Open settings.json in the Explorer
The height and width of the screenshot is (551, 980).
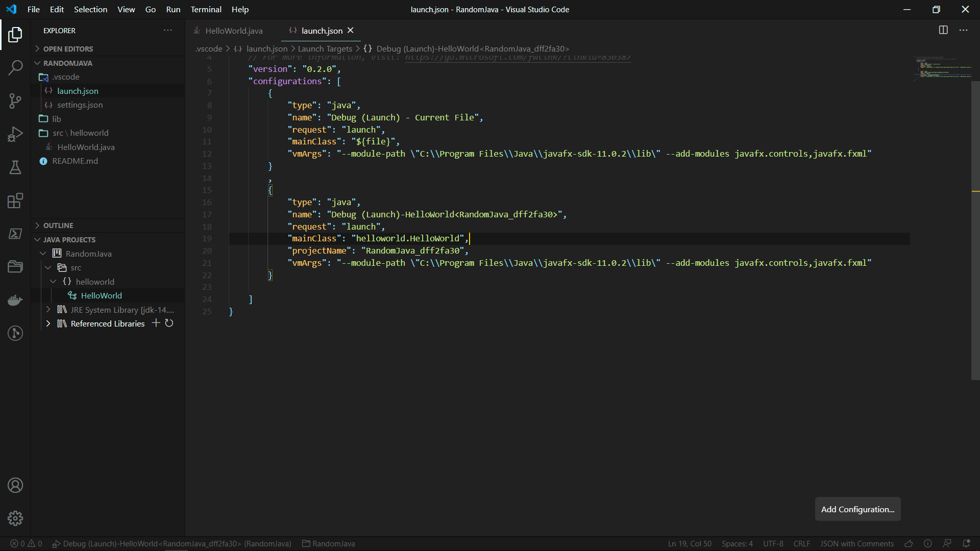[80, 105]
